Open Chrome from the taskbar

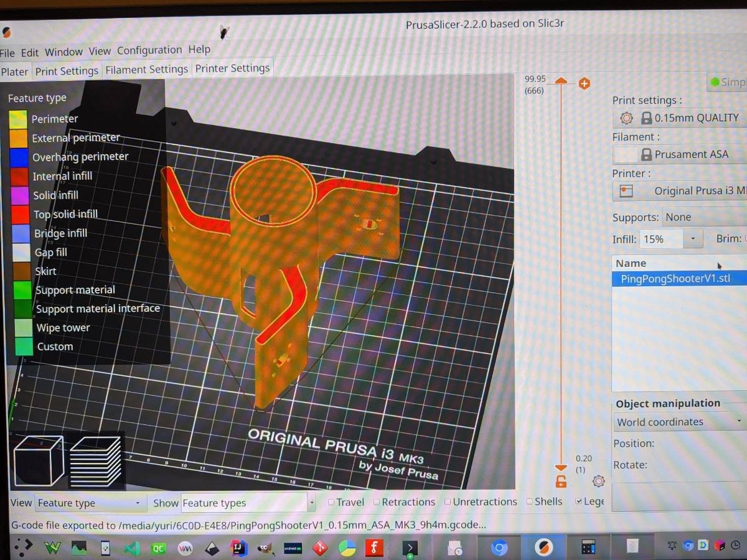[499, 548]
